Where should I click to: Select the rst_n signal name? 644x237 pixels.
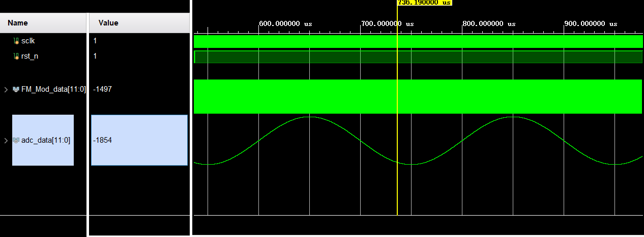point(30,56)
